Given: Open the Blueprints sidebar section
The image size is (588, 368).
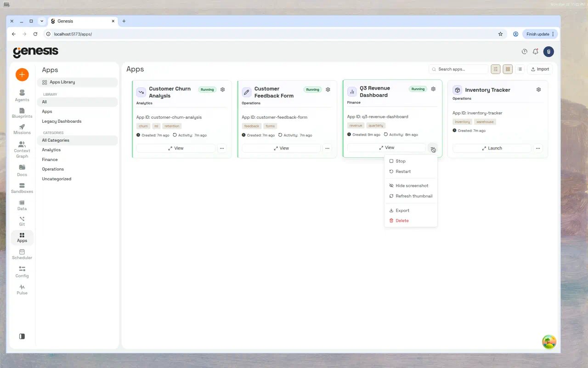Looking at the screenshot, I should (22, 113).
